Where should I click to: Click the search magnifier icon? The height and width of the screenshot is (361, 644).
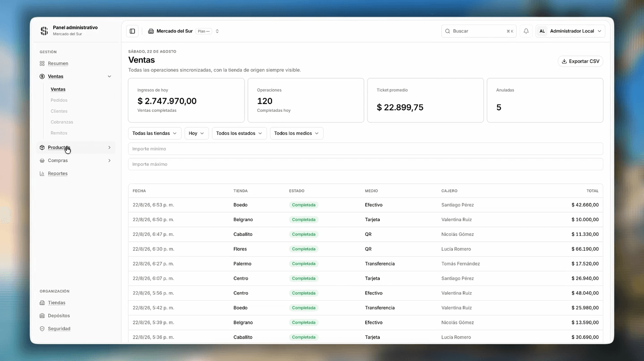click(x=448, y=31)
